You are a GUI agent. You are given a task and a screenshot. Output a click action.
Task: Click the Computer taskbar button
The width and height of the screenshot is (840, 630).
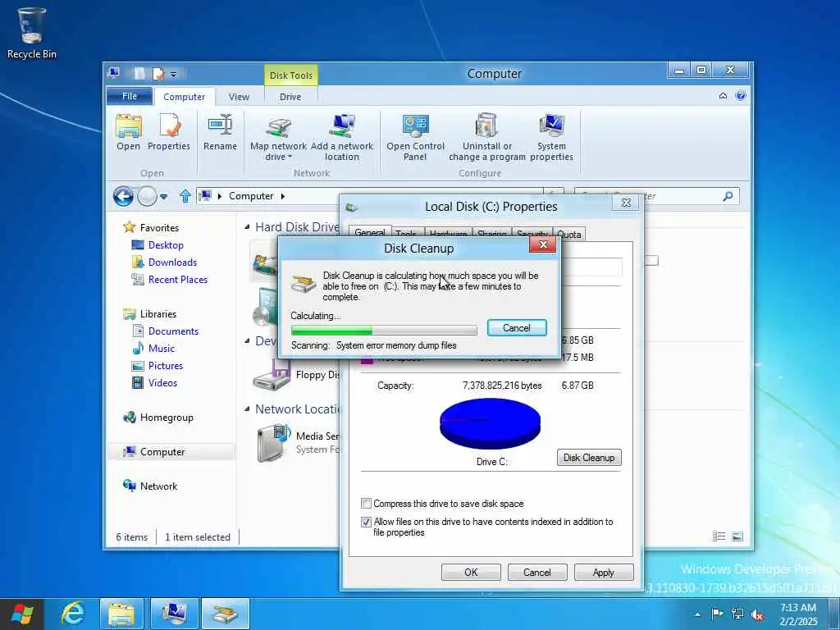click(x=174, y=614)
